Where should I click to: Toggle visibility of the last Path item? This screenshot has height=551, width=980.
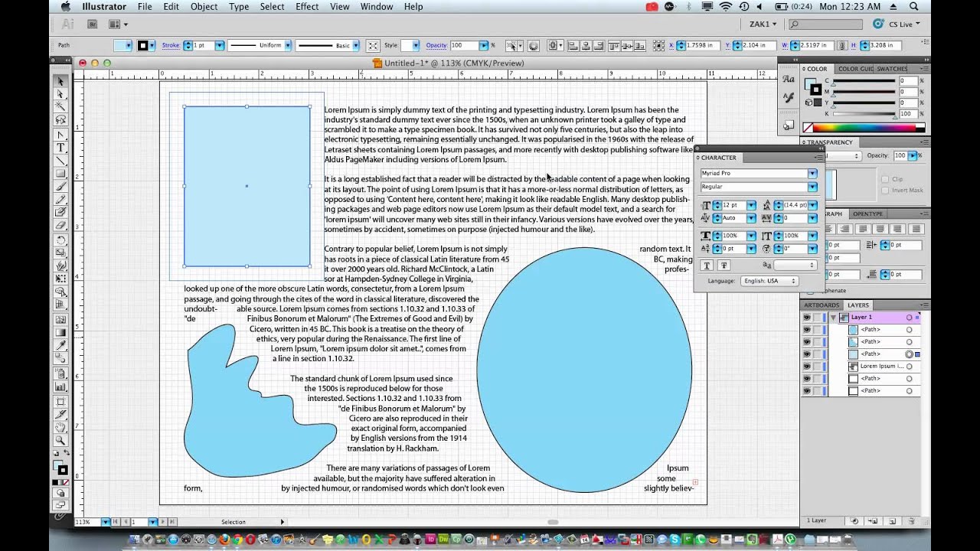point(806,390)
